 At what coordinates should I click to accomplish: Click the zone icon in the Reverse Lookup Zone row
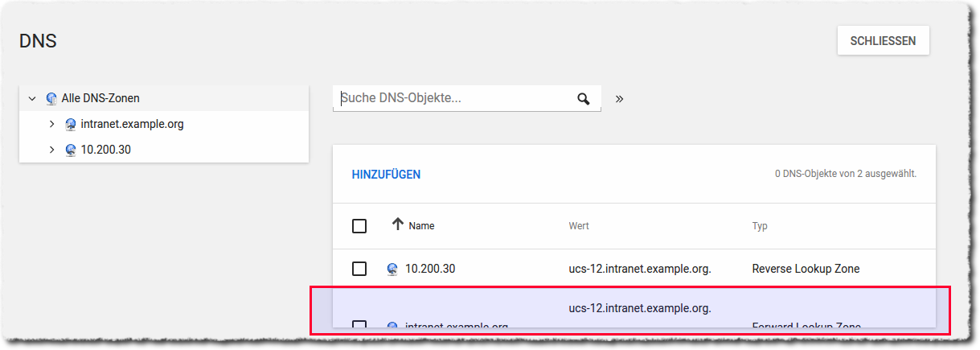pyautogui.click(x=392, y=269)
